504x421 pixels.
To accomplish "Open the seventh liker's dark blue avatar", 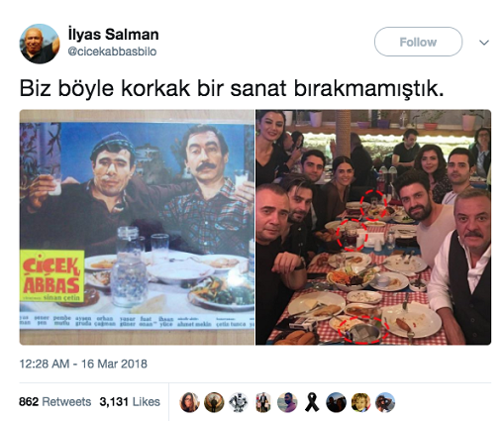I will [336, 402].
